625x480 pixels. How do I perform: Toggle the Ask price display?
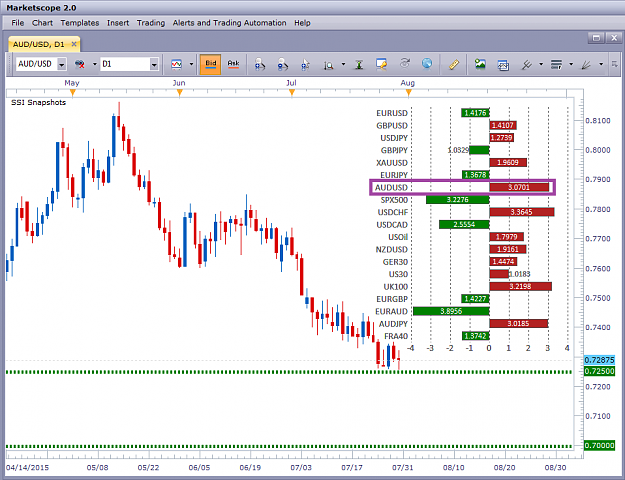pyautogui.click(x=233, y=64)
